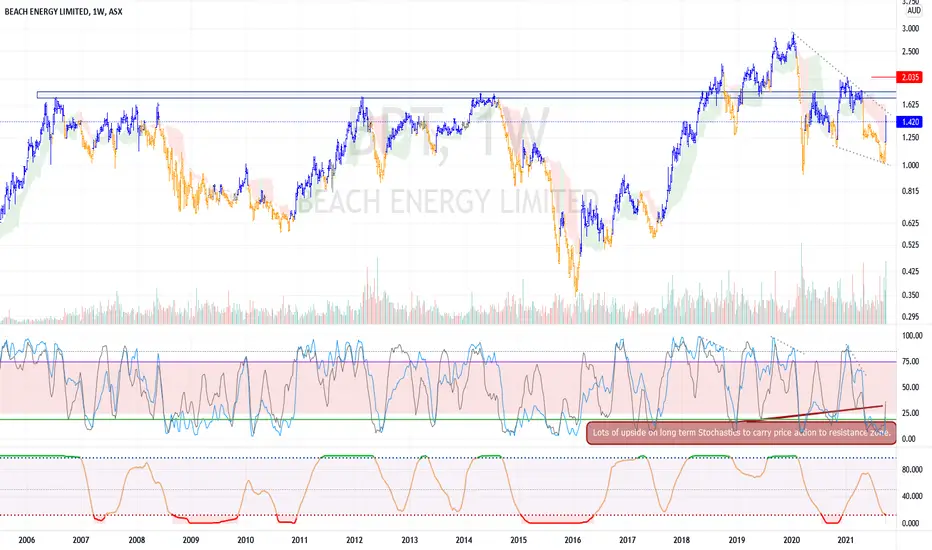Click the 50.00 stochastic scale value

(912, 388)
